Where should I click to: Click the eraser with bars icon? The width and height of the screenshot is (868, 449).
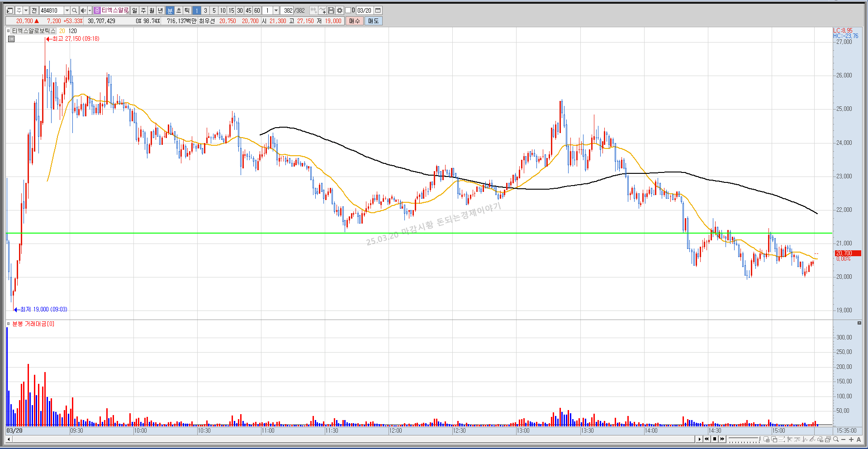tap(820, 439)
